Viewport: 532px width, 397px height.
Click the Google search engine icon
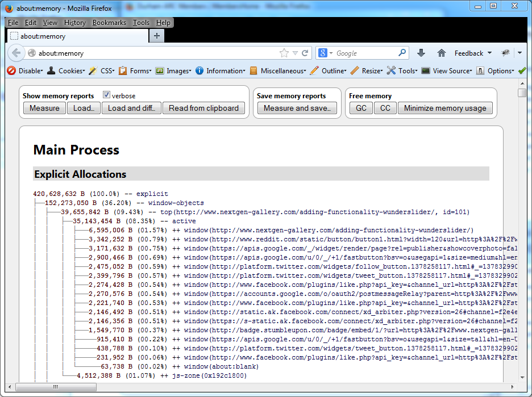pos(323,53)
